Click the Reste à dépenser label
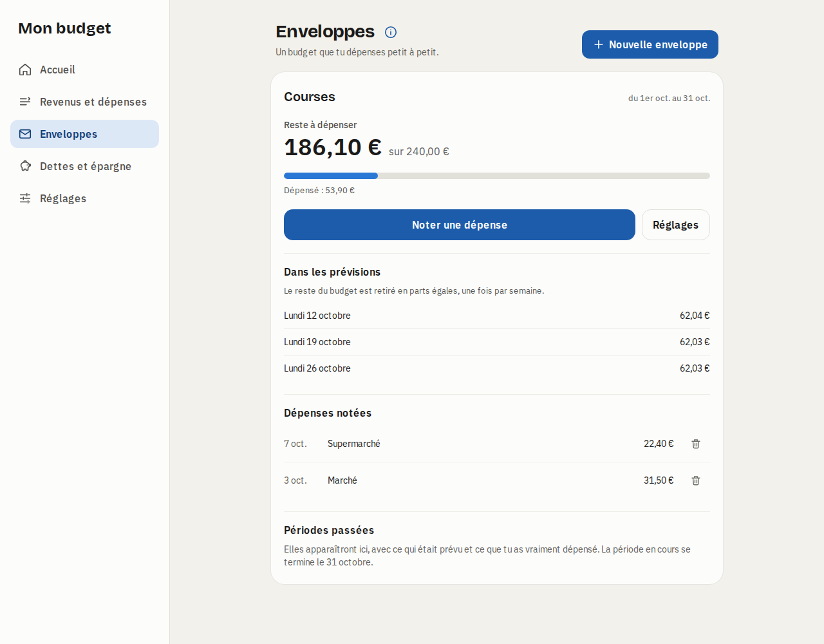824x644 pixels. pyautogui.click(x=321, y=125)
